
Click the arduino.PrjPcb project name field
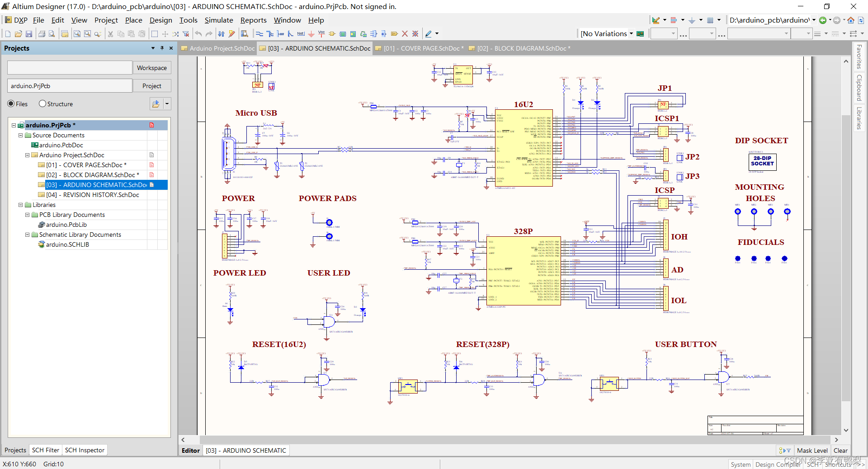tap(70, 86)
